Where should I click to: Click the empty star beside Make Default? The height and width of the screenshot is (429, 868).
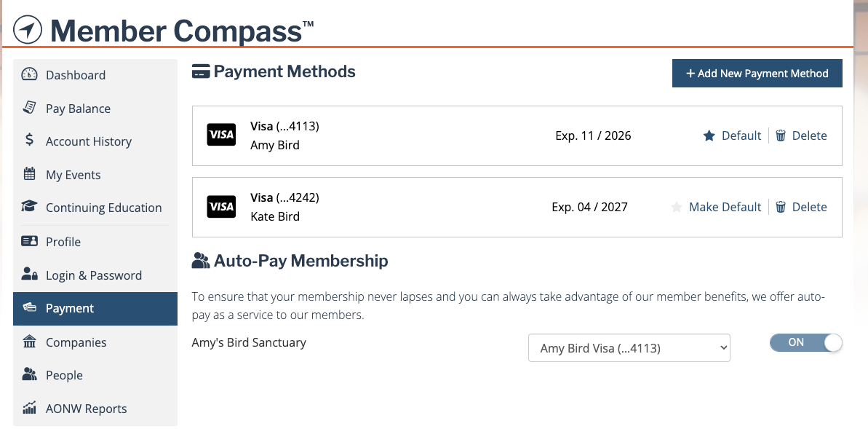tap(676, 208)
